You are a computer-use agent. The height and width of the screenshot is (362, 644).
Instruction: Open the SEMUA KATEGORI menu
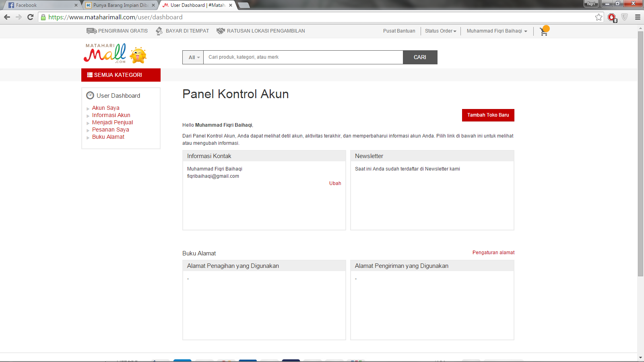tap(121, 75)
